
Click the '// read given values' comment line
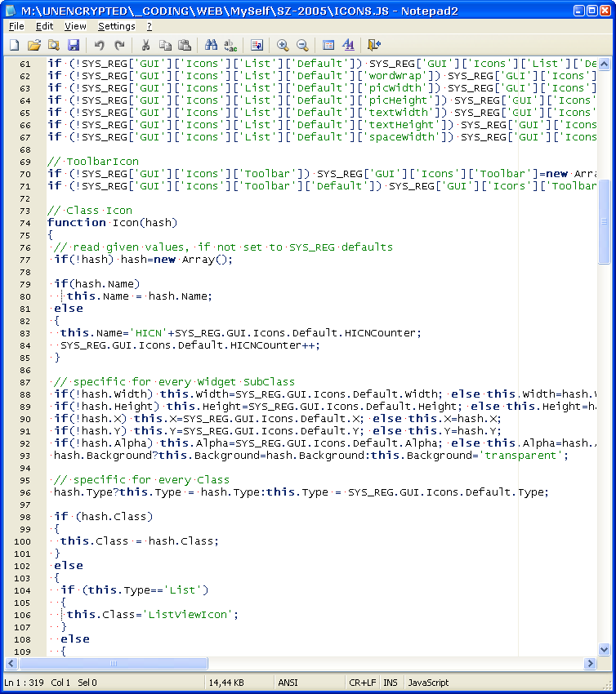coord(223,247)
